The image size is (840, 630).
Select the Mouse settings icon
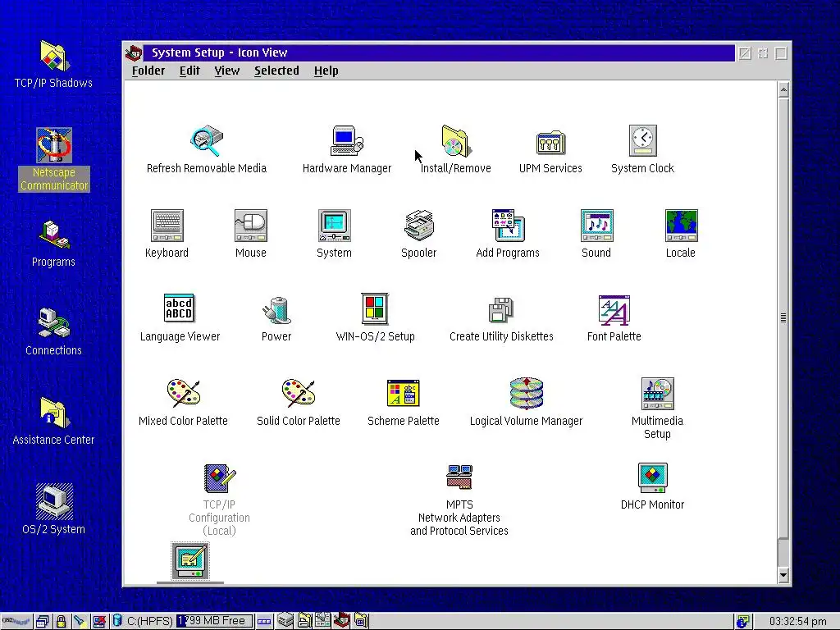coord(251,225)
